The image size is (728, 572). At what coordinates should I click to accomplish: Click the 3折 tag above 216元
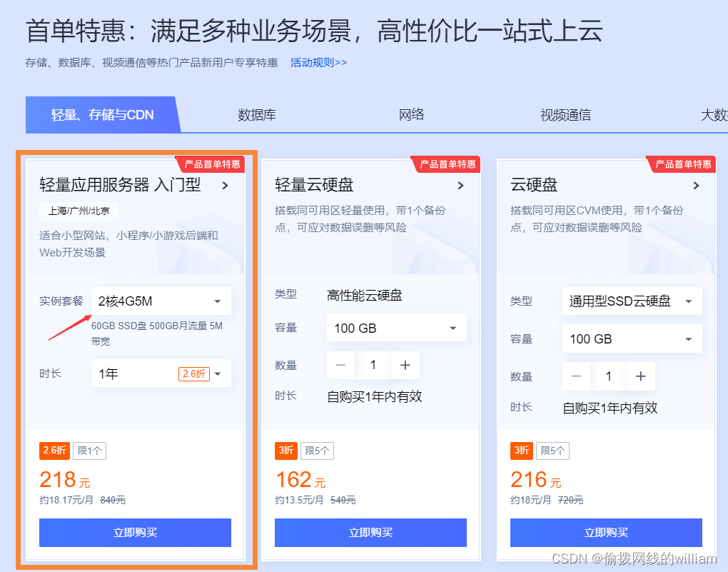tap(522, 451)
